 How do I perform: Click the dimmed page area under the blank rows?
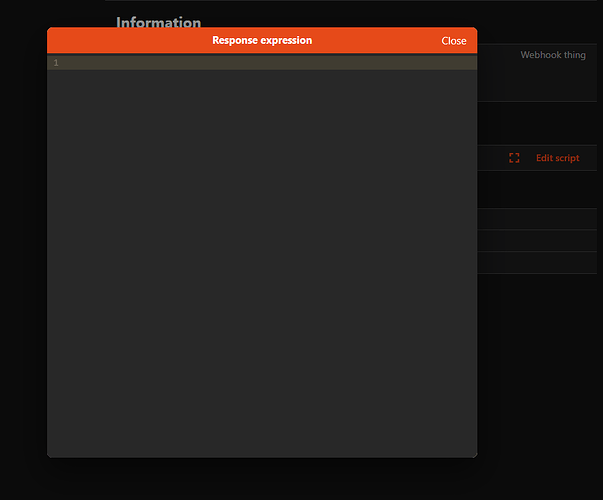coord(538,365)
